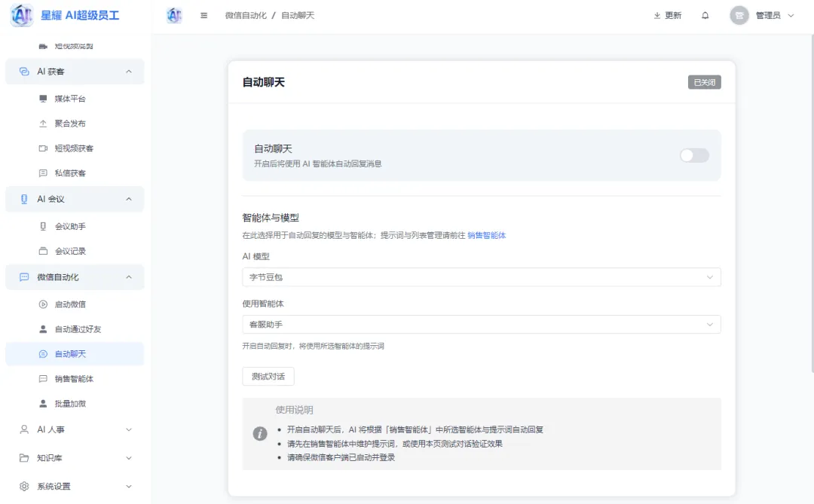Open the AI 模型 dropdown showing 字节豆包

tap(481, 277)
